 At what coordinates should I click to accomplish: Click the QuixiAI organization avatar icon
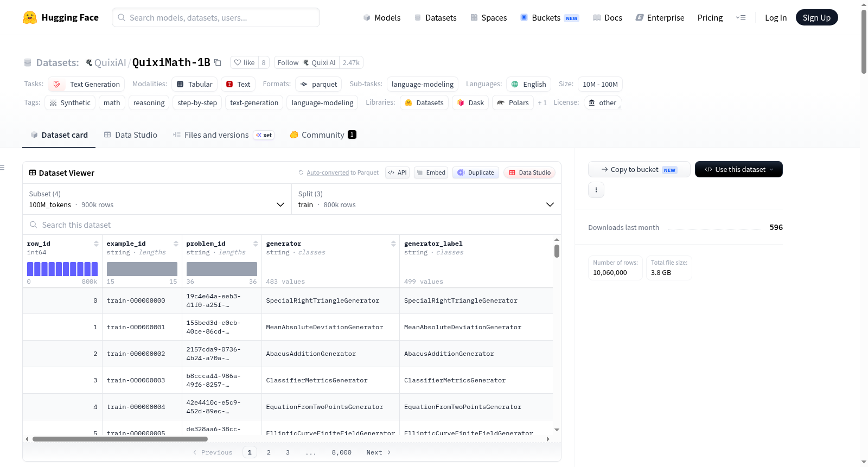point(89,62)
